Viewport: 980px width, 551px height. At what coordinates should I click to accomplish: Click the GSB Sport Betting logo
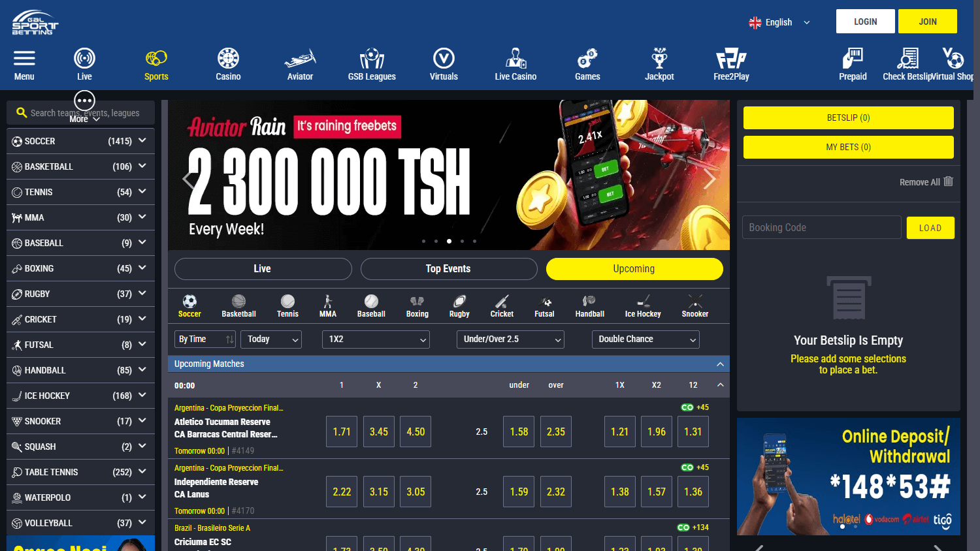[35, 22]
